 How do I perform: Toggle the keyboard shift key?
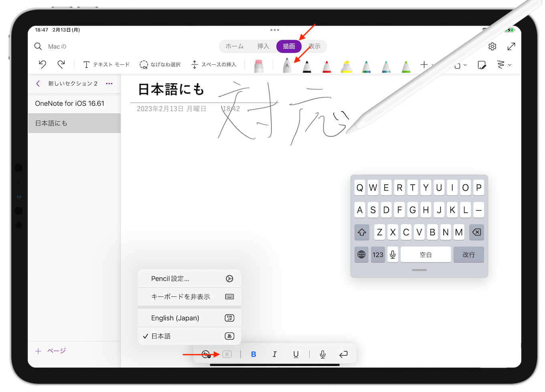(361, 232)
